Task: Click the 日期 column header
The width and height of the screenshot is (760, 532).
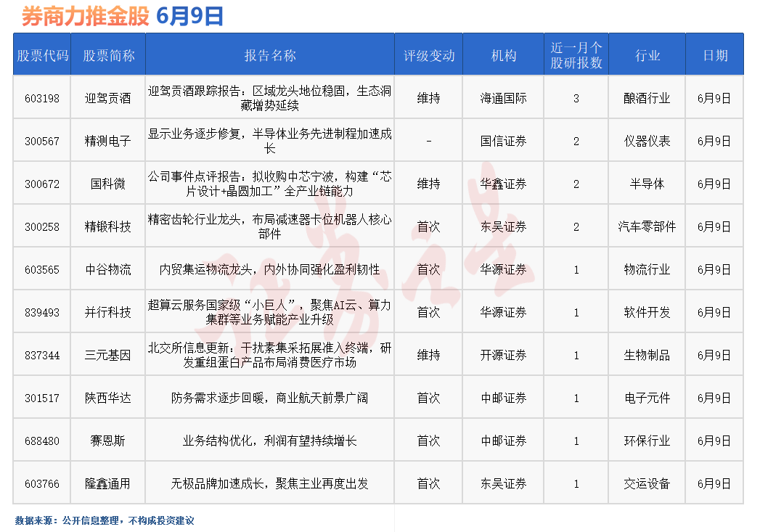Action: coord(716,55)
